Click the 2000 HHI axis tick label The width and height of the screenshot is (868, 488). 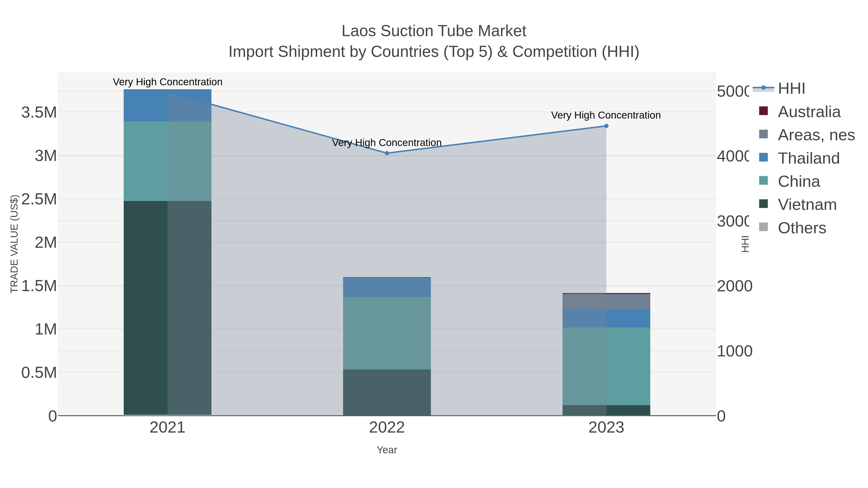pos(735,286)
